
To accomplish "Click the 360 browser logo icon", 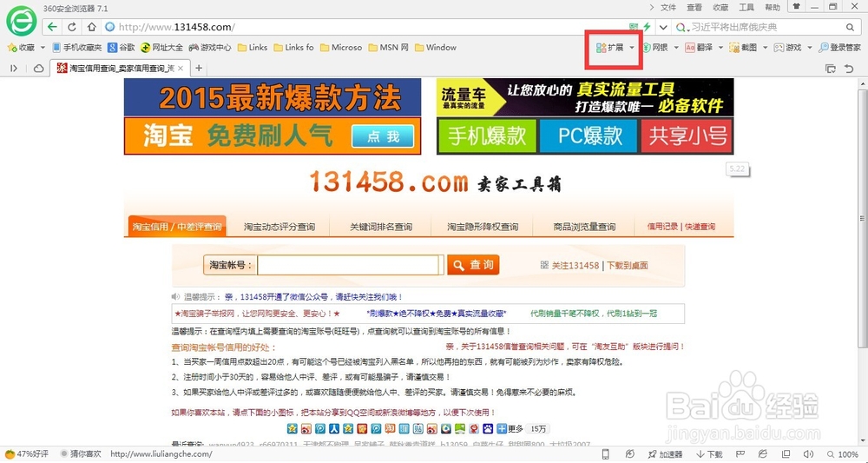I will pyautogui.click(x=21, y=21).
